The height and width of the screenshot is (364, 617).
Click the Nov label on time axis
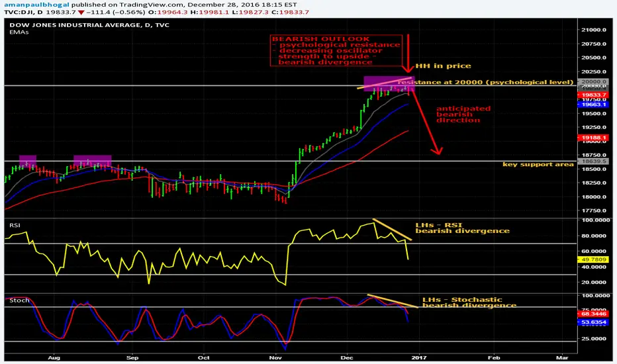pyautogui.click(x=275, y=357)
